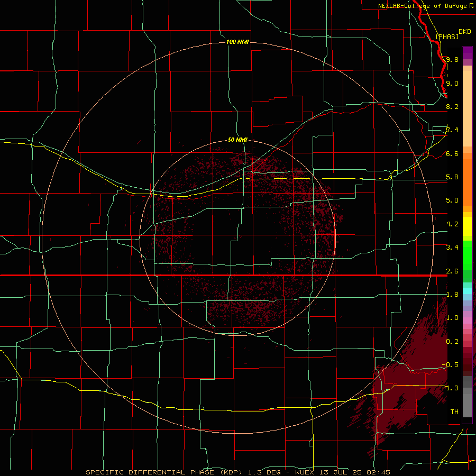Click the TH label on the scale

click(454, 411)
